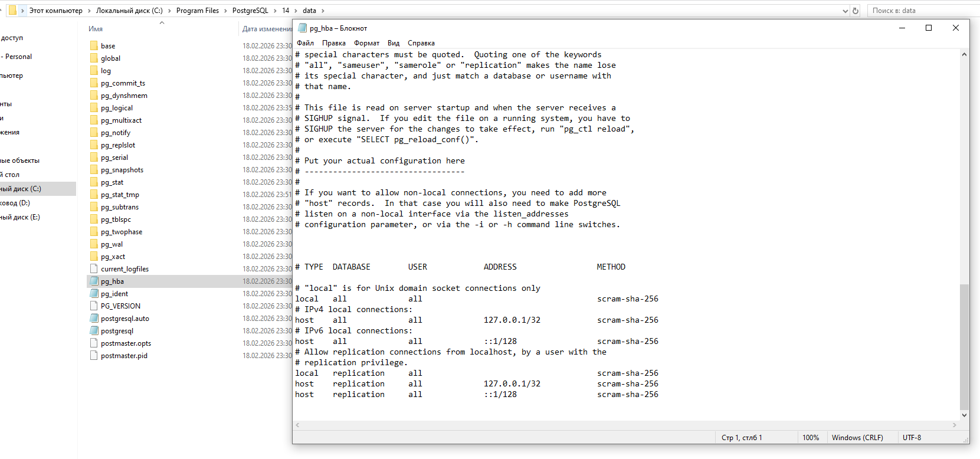Click the postgresql.auto file icon
This screenshot has height=459, width=980.
pyautogui.click(x=94, y=319)
